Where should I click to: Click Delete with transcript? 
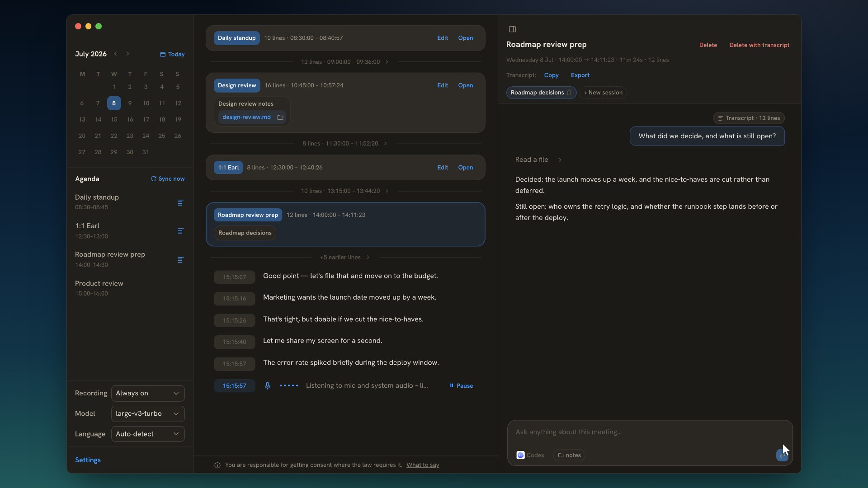[759, 45]
